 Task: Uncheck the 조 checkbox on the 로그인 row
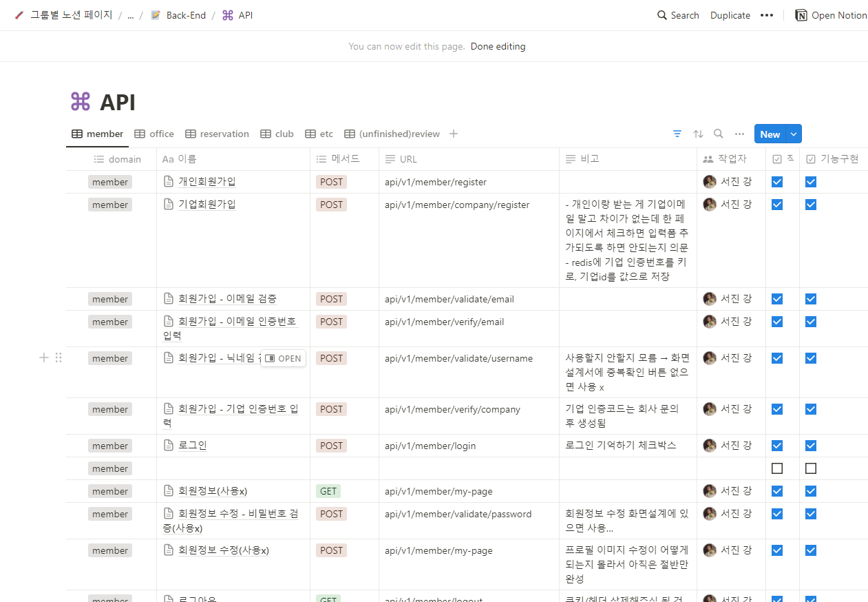click(x=776, y=445)
